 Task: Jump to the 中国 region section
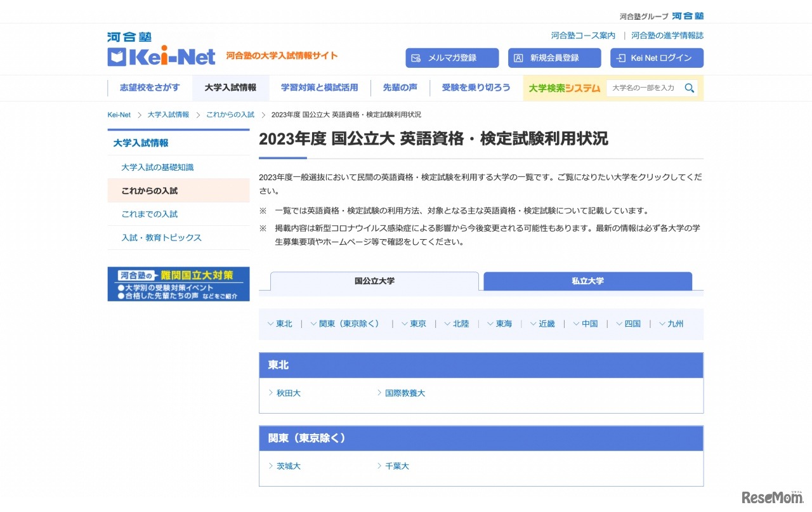coord(586,324)
